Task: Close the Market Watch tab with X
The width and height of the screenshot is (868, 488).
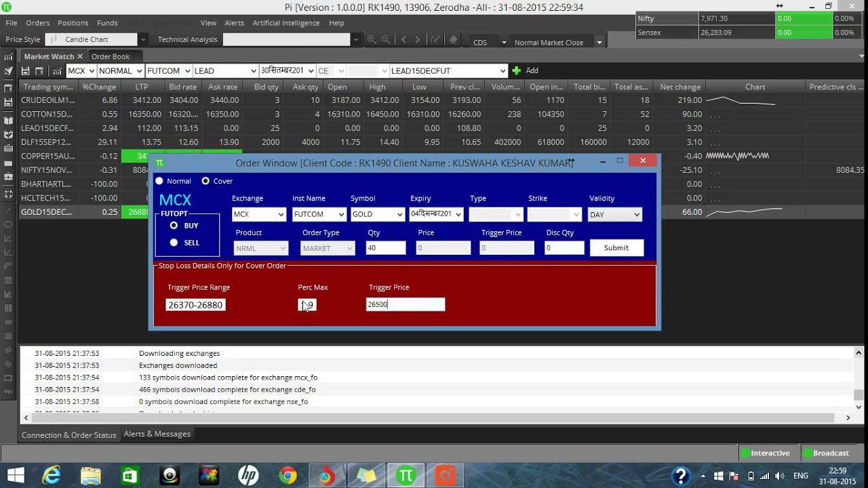Action: click(80, 56)
